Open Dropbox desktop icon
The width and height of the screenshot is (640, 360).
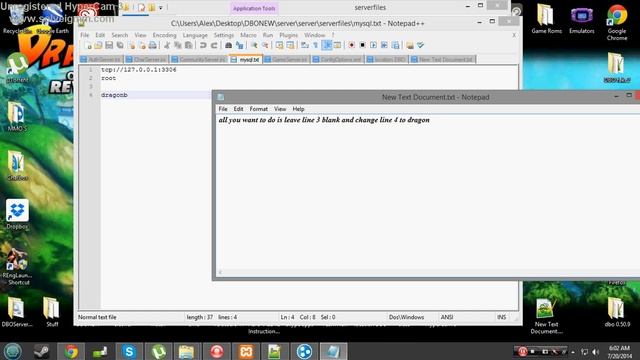tap(17, 215)
